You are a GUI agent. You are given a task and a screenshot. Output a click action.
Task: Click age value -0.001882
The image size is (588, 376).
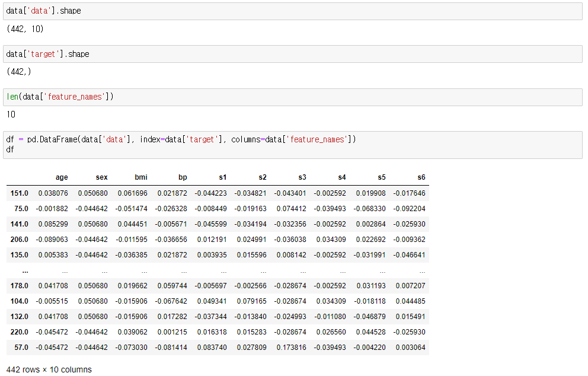[x=52, y=209]
